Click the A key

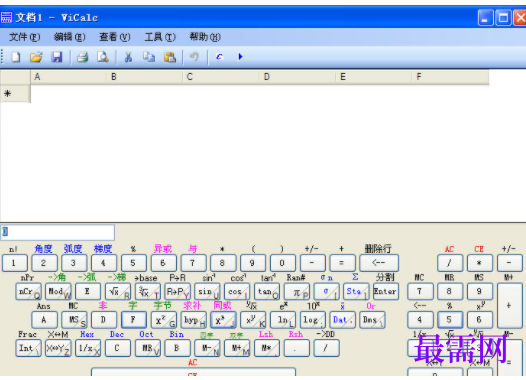click(x=45, y=320)
